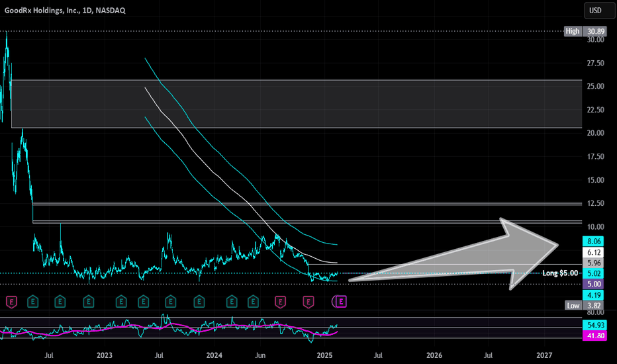
Task: Click the RSI value label 54.93
Action: 595,325
